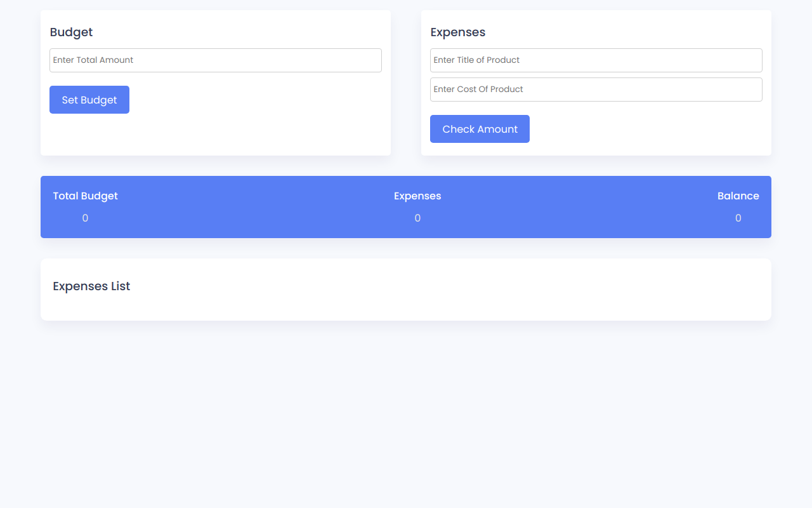The image size is (812, 508).
Task: Click the zero value under blue-bar Expenses
Action: click(417, 218)
